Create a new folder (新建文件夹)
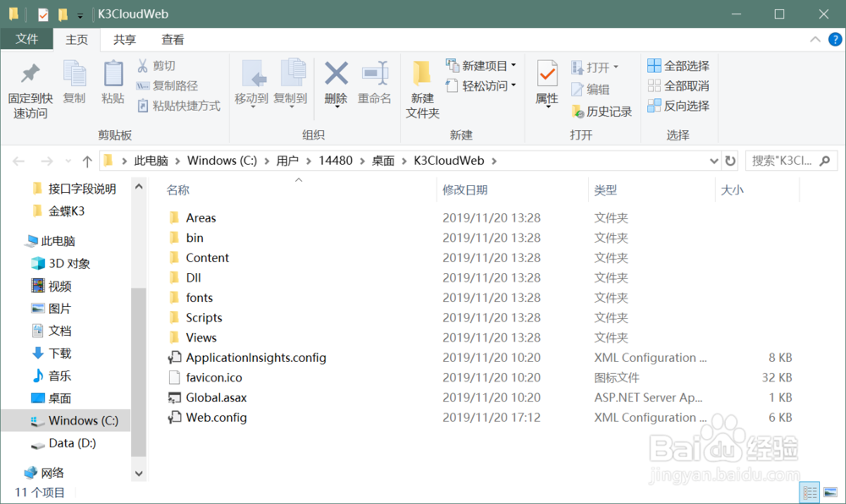This screenshot has width=846, height=504. (x=422, y=90)
